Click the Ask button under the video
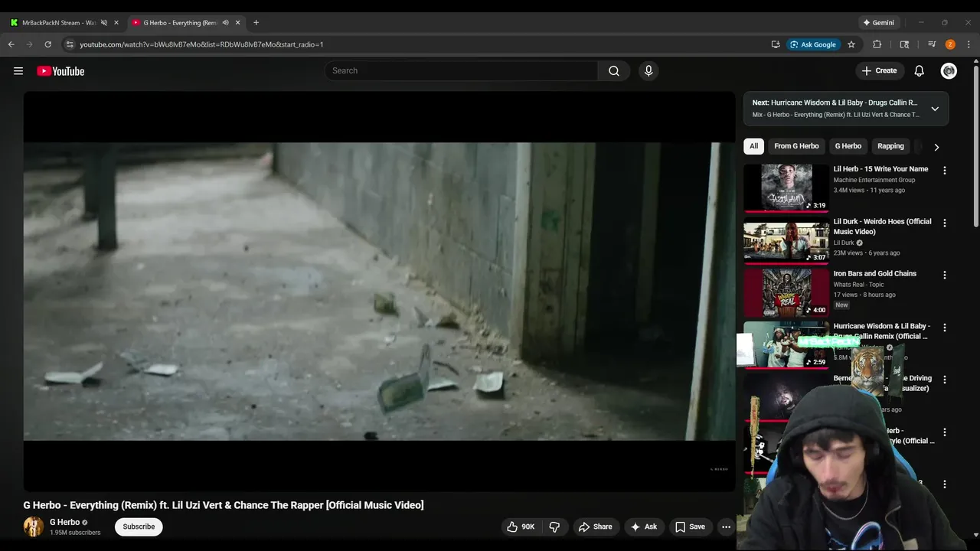 click(x=643, y=527)
